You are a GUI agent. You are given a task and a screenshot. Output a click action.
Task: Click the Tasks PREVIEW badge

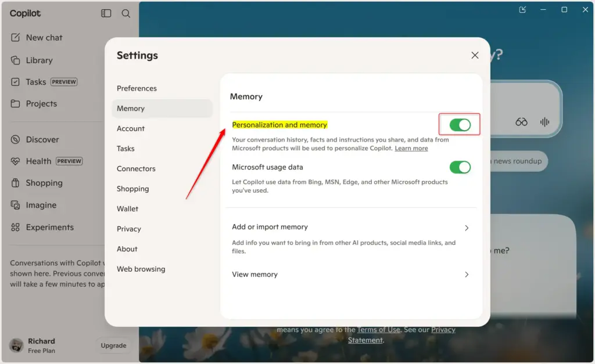pyautogui.click(x=64, y=82)
